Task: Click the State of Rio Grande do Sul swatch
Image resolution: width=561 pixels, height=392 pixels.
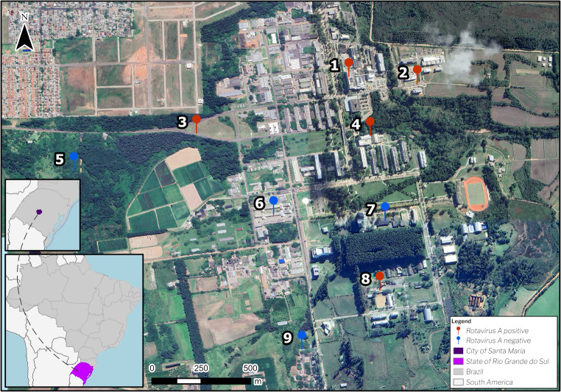Action: (x=459, y=361)
